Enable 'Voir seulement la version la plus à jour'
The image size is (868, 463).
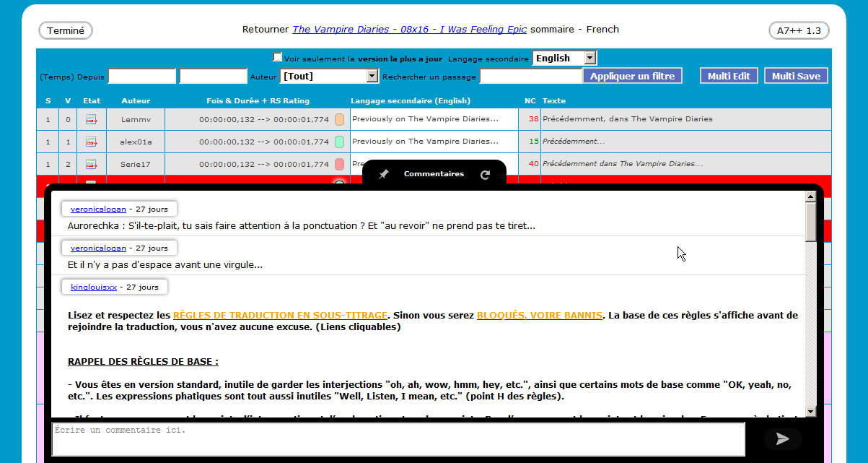(278, 57)
